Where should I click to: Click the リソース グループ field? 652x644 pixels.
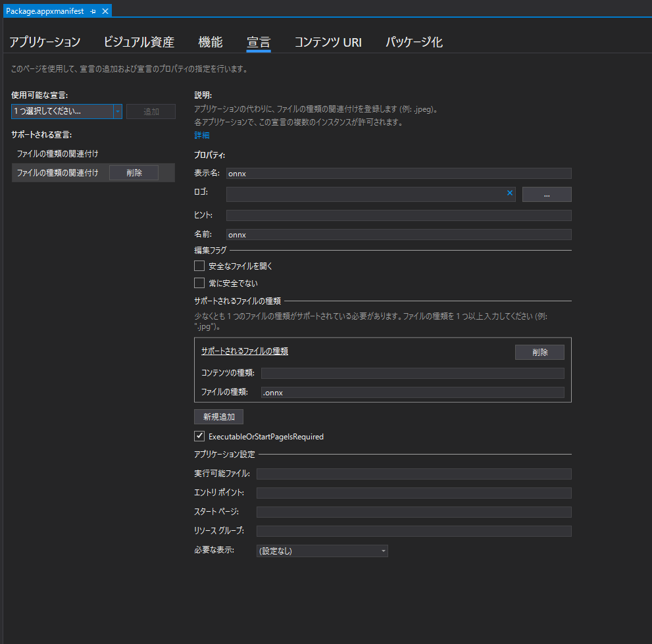click(414, 532)
